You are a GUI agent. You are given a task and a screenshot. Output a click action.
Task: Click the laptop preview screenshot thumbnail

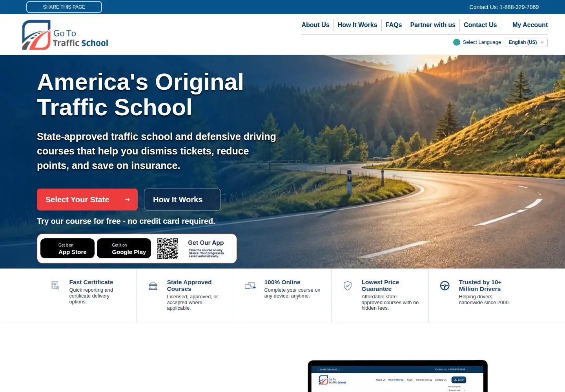[x=397, y=376]
